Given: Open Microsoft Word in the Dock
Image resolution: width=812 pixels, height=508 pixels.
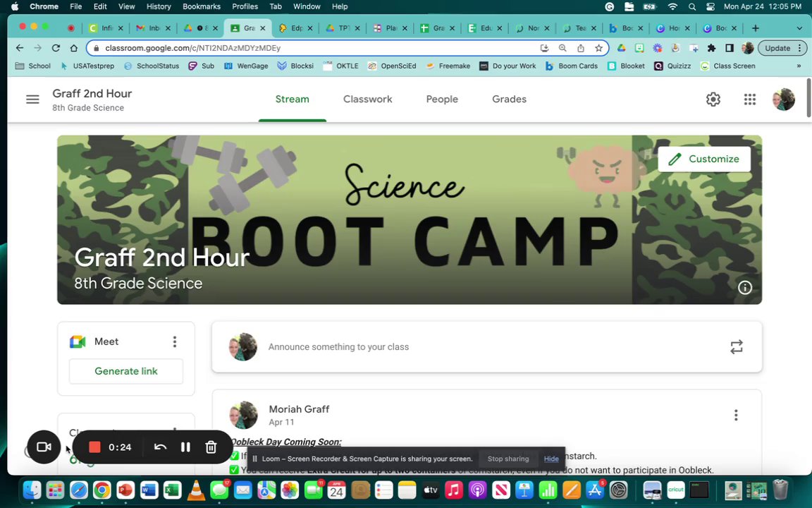Looking at the screenshot, I should click(x=149, y=490).
